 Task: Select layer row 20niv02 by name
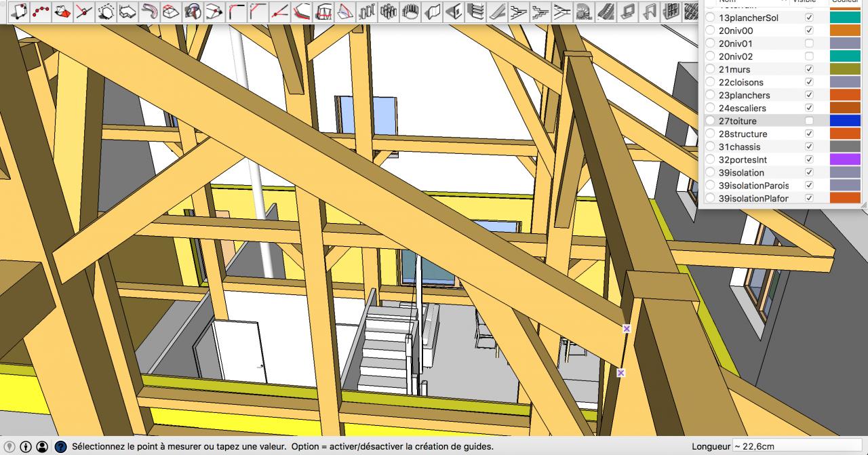point(735,56)
